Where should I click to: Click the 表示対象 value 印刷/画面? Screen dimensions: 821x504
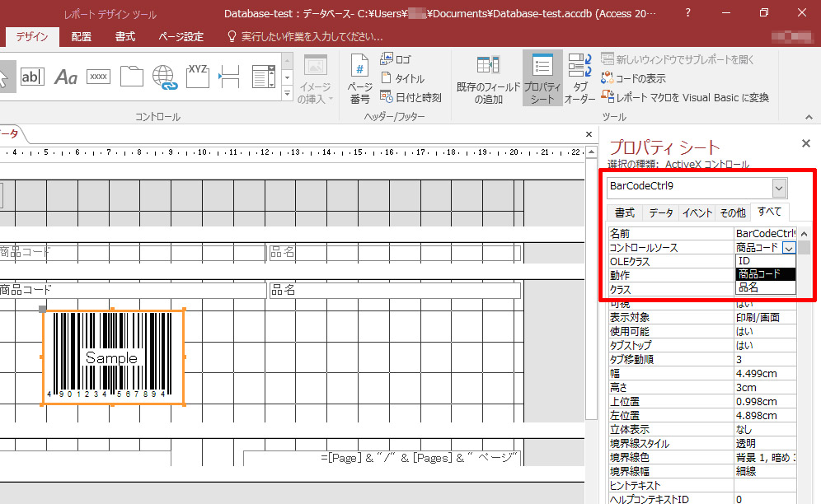click(765, 317)
